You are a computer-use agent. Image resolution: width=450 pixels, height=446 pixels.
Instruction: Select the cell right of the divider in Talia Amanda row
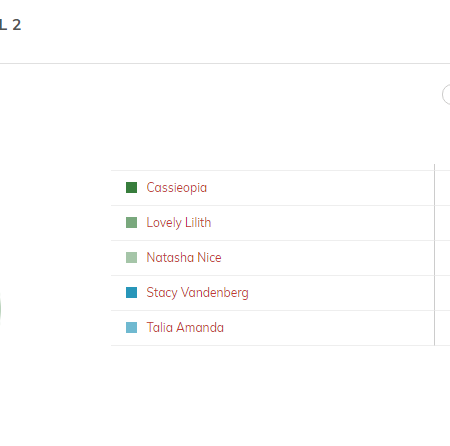[443, 328]
